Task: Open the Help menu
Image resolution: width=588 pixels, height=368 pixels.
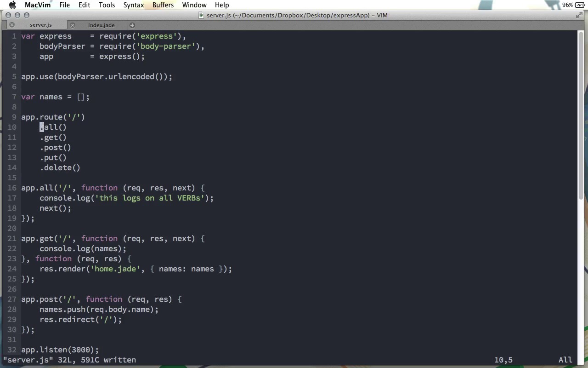Action: pos(222,5)
